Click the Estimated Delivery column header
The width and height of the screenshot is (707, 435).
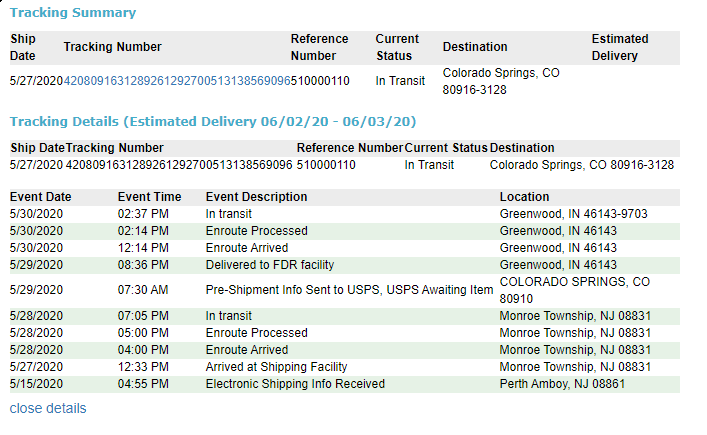tap(620, 47)
